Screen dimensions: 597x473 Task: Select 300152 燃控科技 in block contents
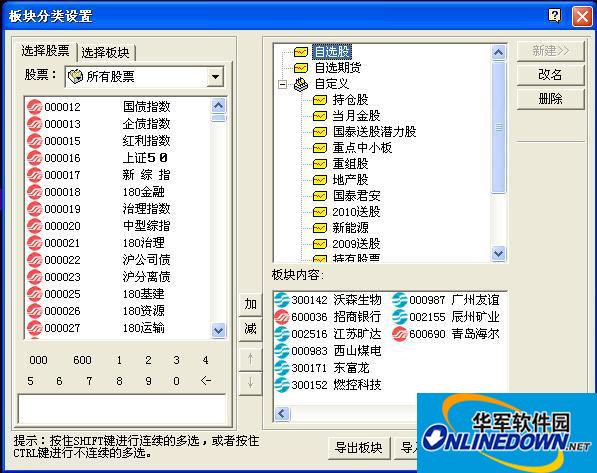[336, 385]
